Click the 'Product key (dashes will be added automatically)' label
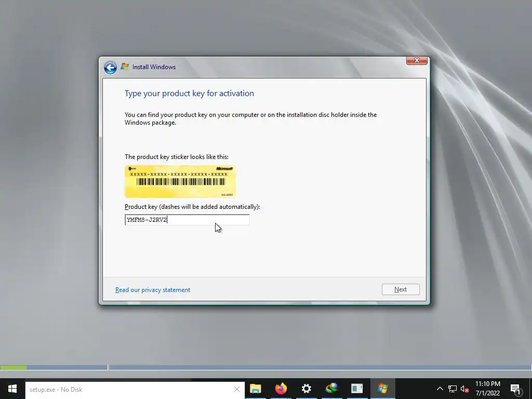The image size is (532, 399). pos(192,207)
